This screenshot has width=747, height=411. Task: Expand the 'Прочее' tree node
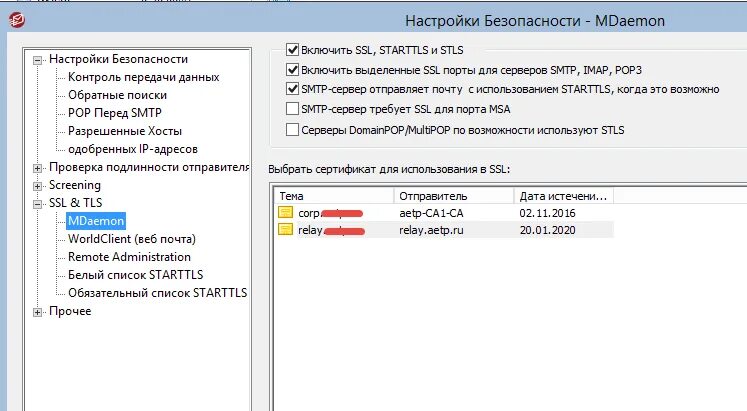(x=37, y=312)
